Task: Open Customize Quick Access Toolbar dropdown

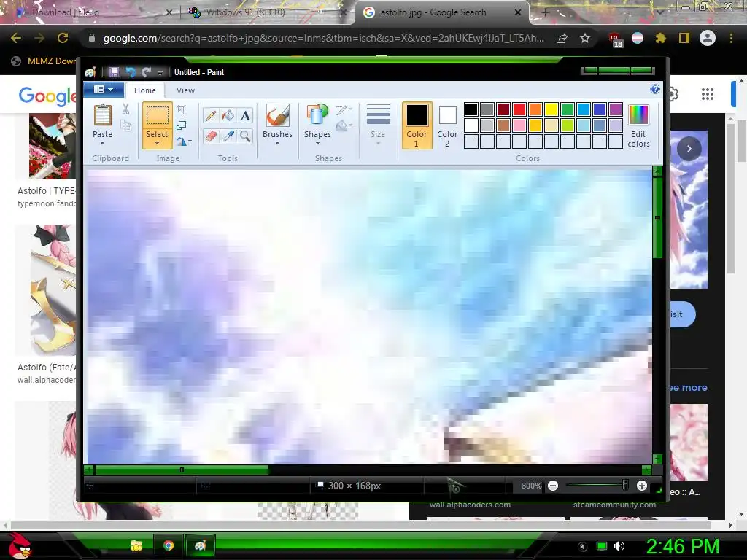Action: (x=160, y=72)
